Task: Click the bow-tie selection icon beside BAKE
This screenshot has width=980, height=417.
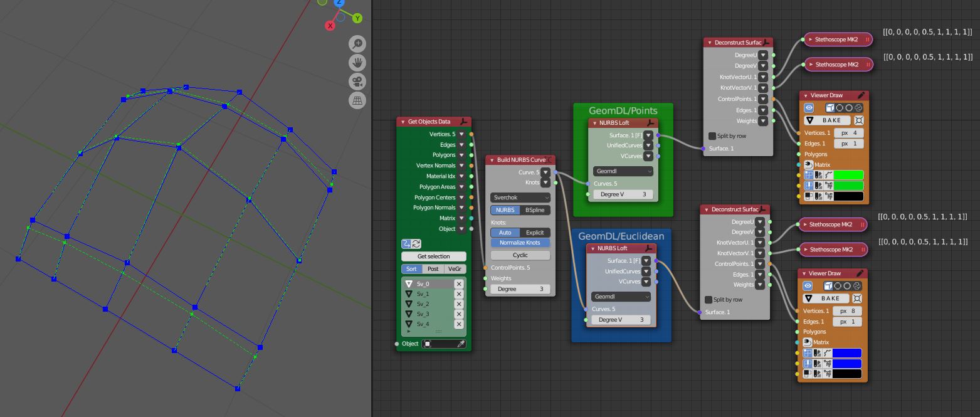Action: [x=859, y=120]
